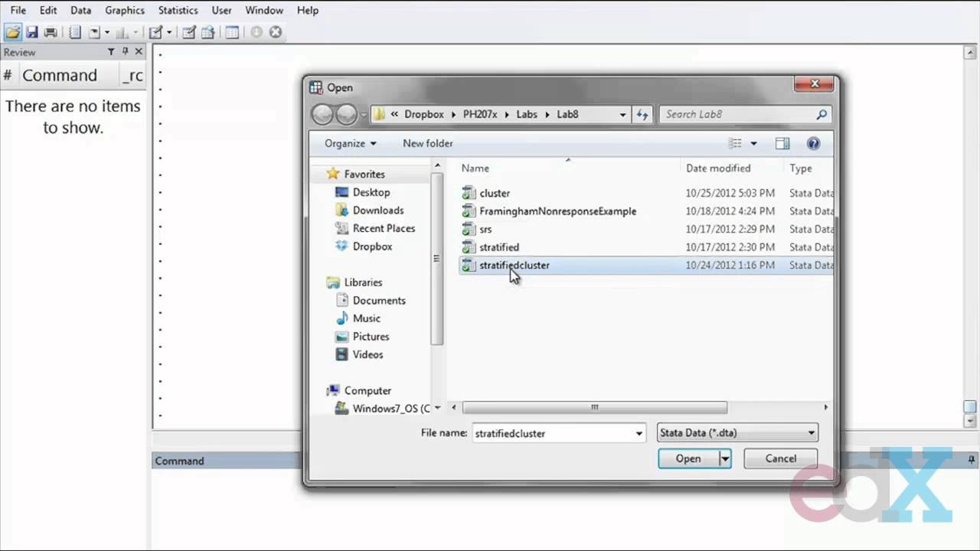Viewport: 980px width, 551px height.
Task: Select Music library
Action: click(366, 318)
